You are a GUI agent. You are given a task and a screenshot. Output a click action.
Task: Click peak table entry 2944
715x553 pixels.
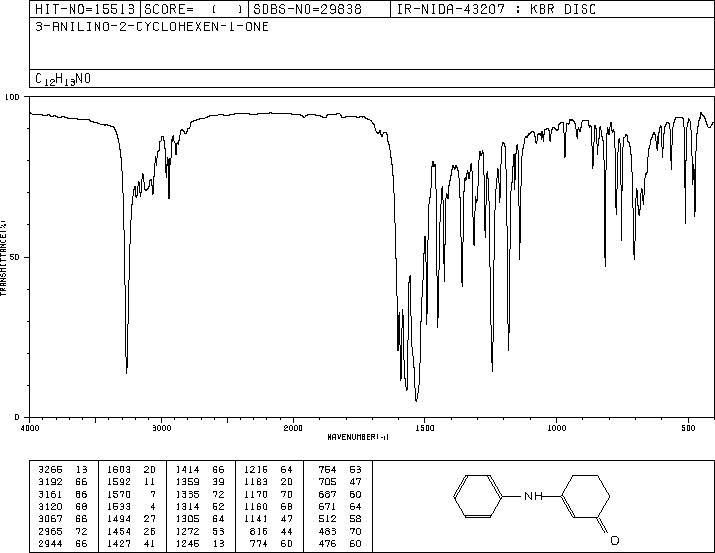pos(62,543)
